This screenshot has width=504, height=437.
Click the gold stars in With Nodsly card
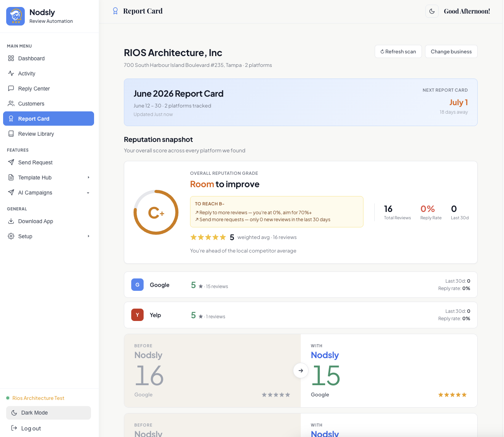pos(452,395)
